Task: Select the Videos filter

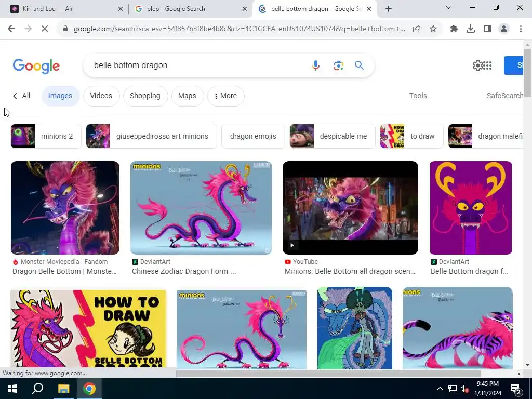Action: tap(101, 96)
